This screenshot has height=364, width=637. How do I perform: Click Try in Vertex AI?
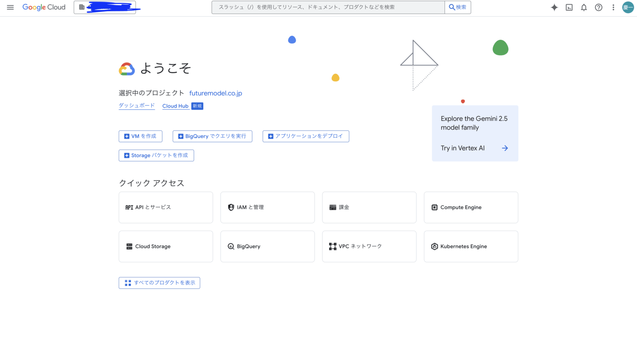pyautogui.click(x=462, y=148)
